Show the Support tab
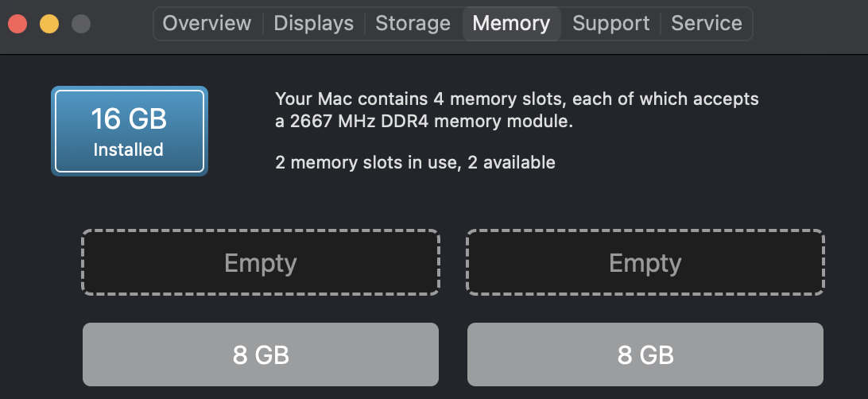 [x=610, y=23]
